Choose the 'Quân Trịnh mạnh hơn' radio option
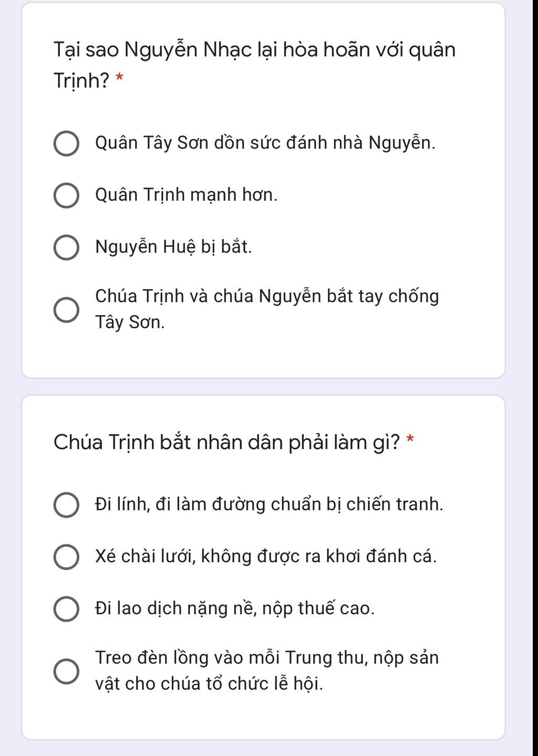Viewport: 538px width, 756px height. pos(67,196)
